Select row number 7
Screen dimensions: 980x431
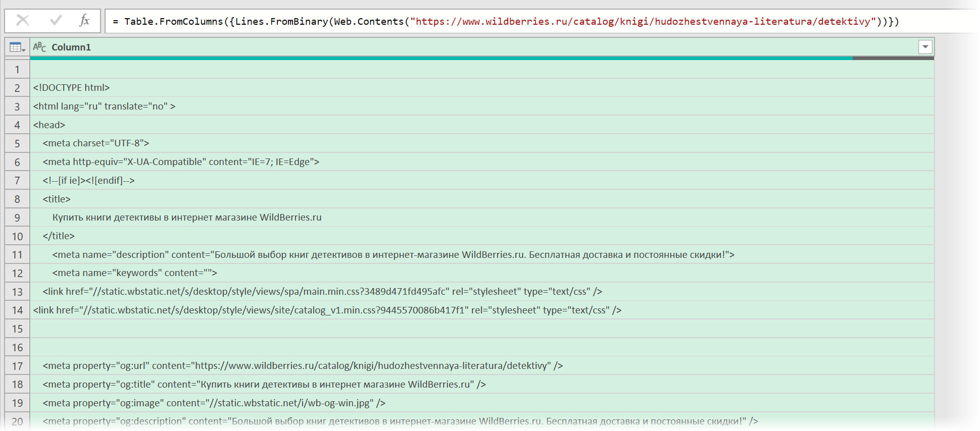click(x=17, y=181)
